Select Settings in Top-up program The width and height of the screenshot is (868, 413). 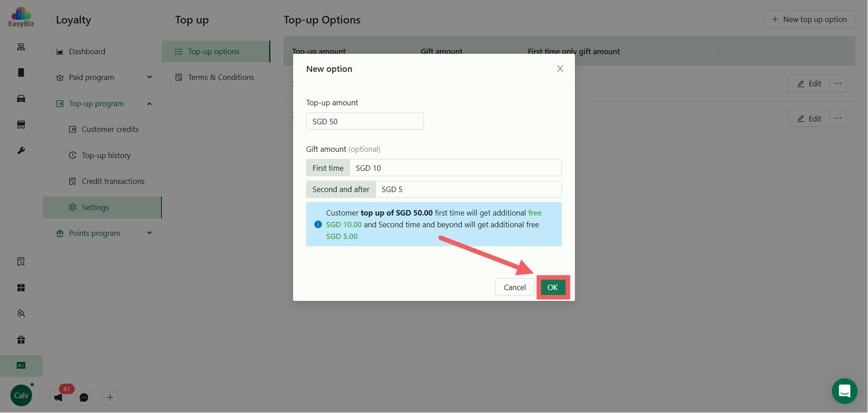tap(103, 208)
